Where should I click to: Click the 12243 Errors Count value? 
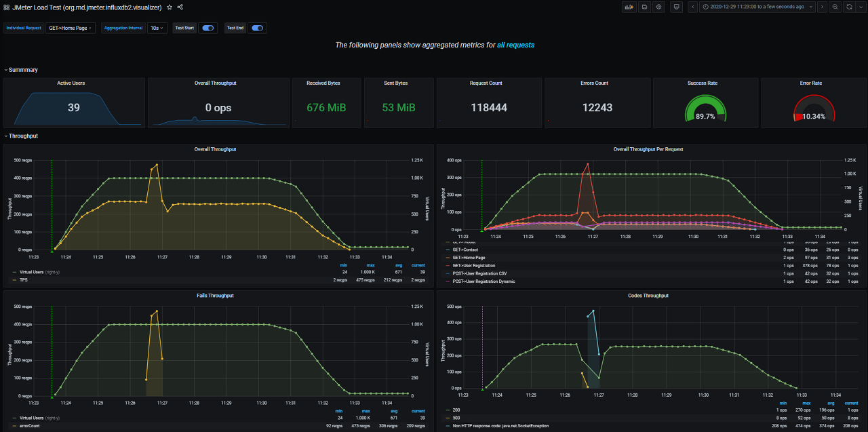click(597, 108)
